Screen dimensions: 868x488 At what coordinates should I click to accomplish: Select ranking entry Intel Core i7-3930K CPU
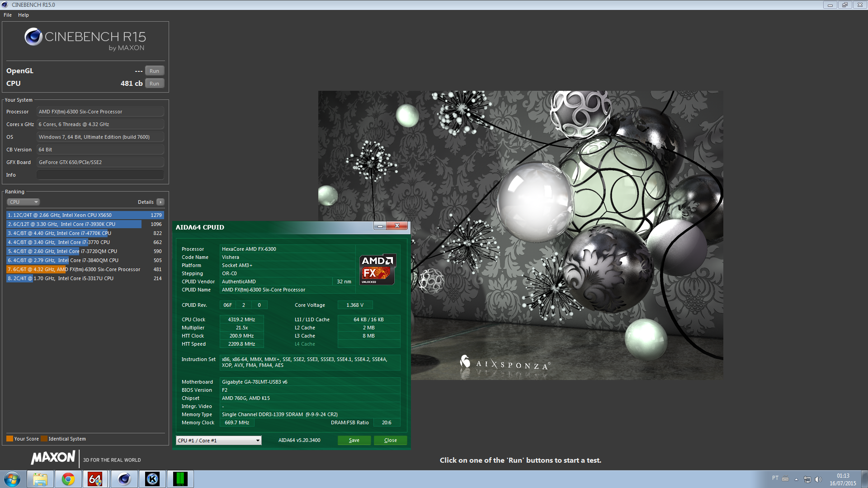click(85, 224)
